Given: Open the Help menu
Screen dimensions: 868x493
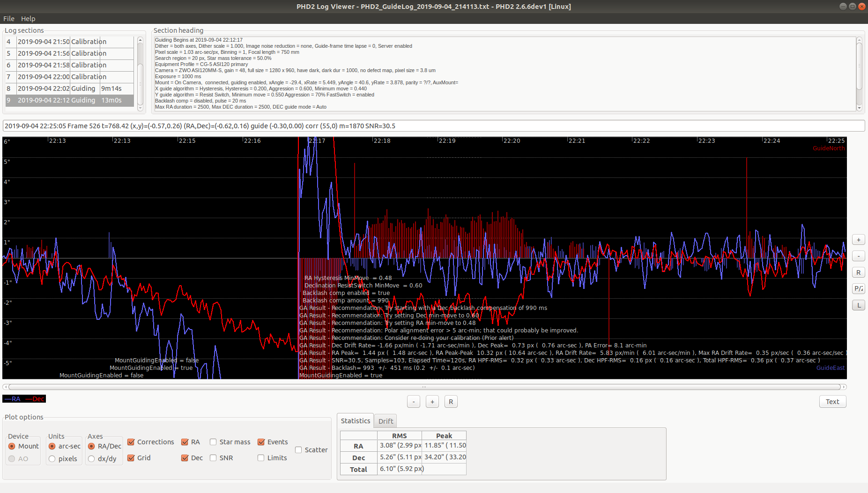Looking at the screenshot, I should pyautogui.click(x=28, y=19).
